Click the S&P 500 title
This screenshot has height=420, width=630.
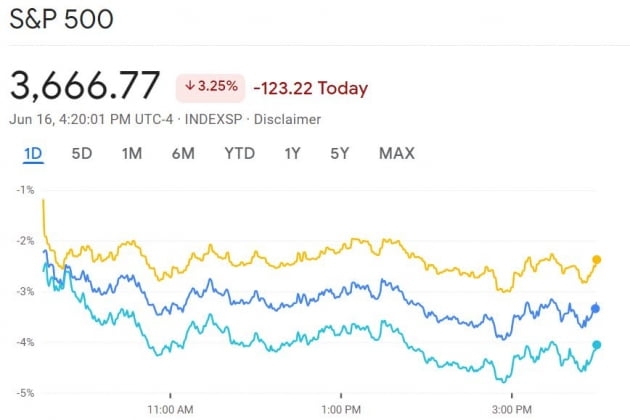[62, 20]
